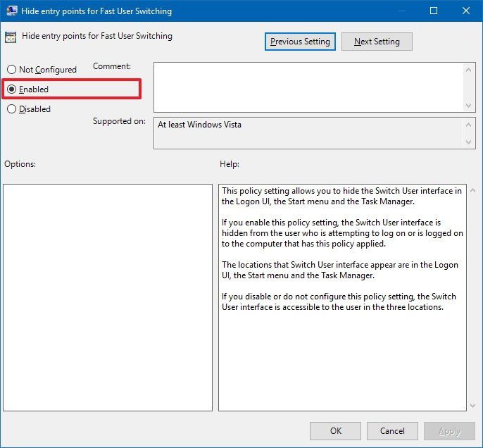Cancel the policy changes
This screenshot has height=448, width=483.
point(392,431)
